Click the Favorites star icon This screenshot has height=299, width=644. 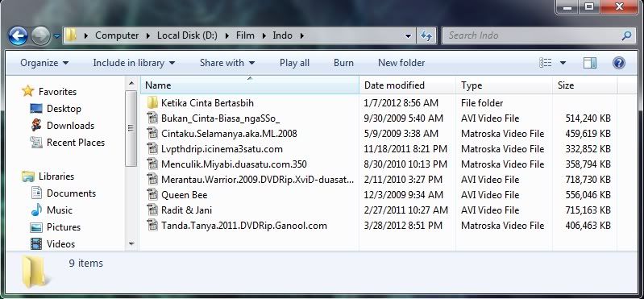(x=27, y=91)
